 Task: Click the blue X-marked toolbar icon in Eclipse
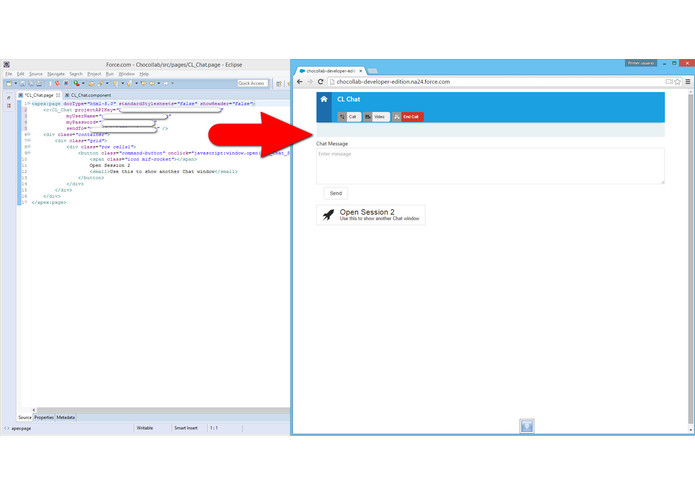pyautogui.click(x=66, y=83)
